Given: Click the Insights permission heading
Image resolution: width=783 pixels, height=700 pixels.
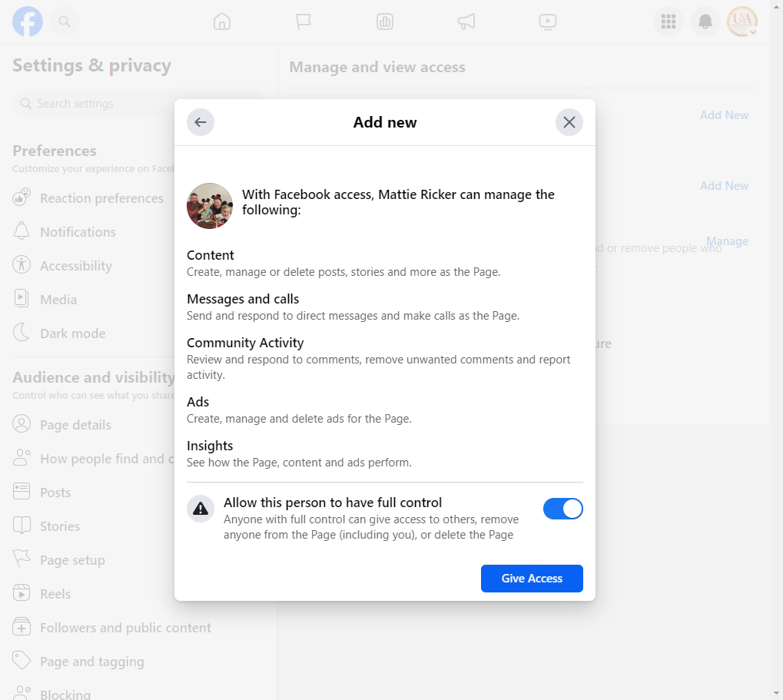Looking at the screenshot, I should pos(210,446).
